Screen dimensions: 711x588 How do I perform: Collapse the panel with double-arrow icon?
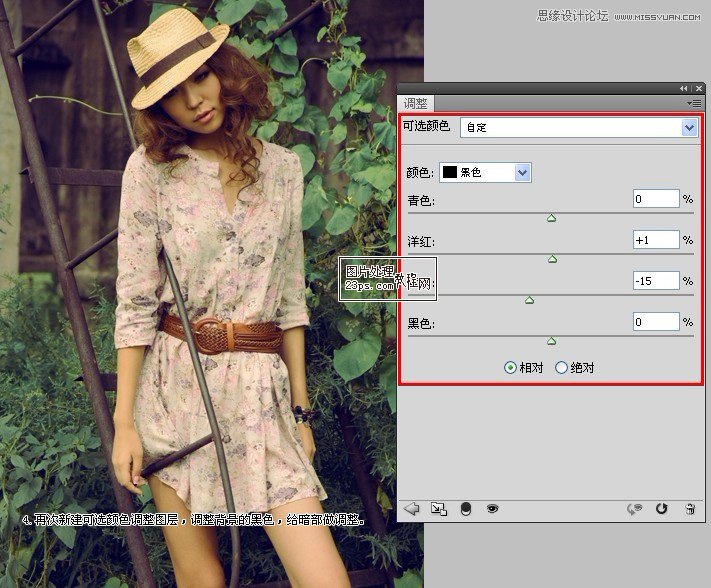684,88
